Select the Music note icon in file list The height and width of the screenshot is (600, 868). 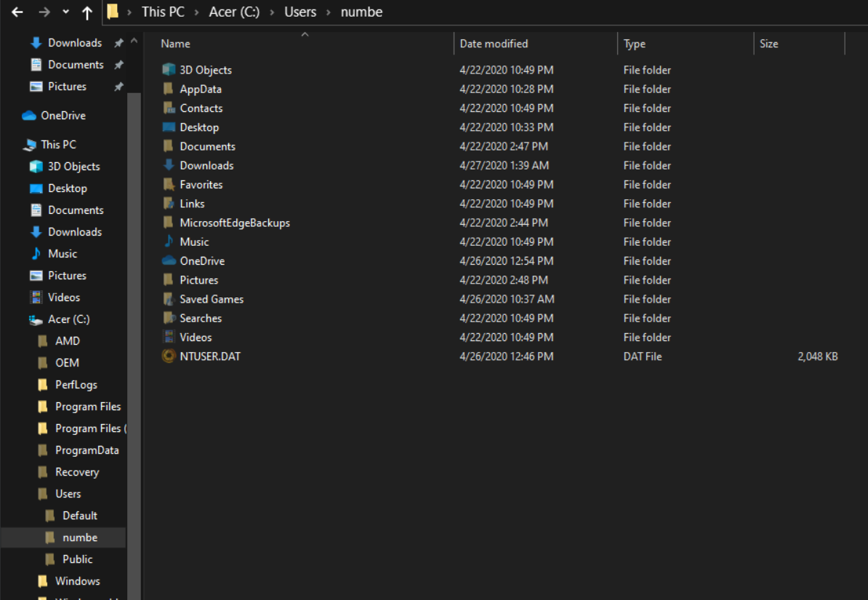(x=169, y=241)
